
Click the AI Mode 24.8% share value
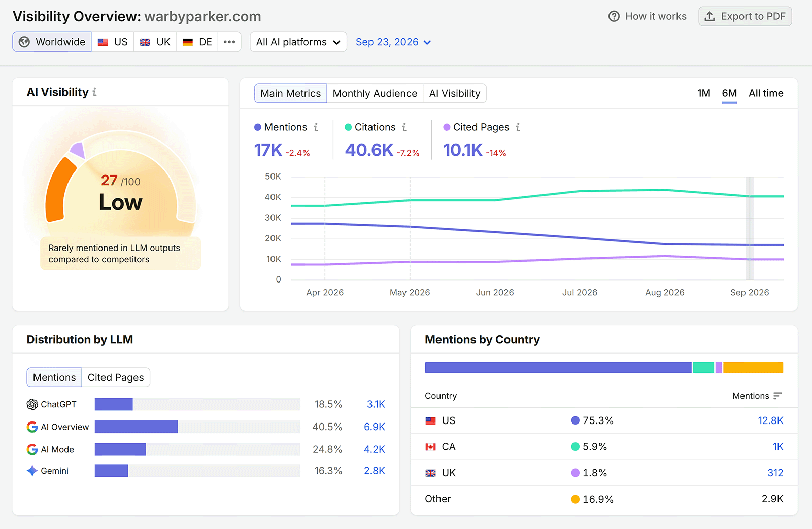[327, 449]
